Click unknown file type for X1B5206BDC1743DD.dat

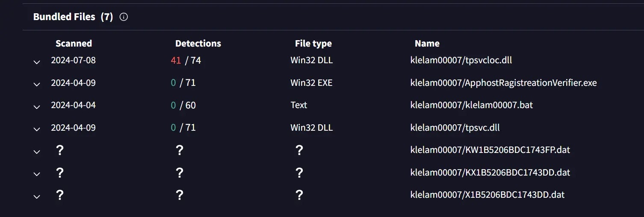tap(299, 195)
